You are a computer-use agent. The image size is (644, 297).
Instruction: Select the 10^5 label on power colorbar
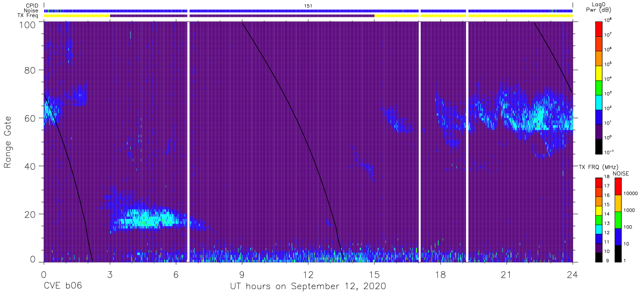608,64
